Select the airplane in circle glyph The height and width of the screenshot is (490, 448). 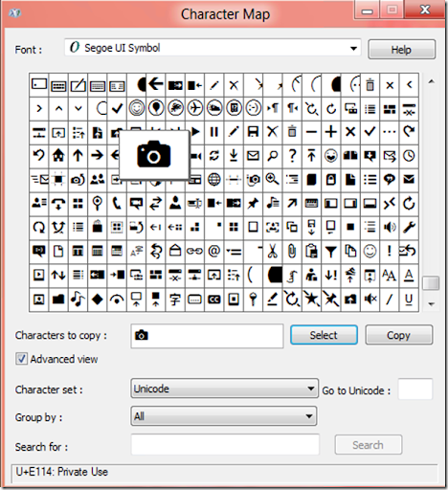click(x=195, y=108)
